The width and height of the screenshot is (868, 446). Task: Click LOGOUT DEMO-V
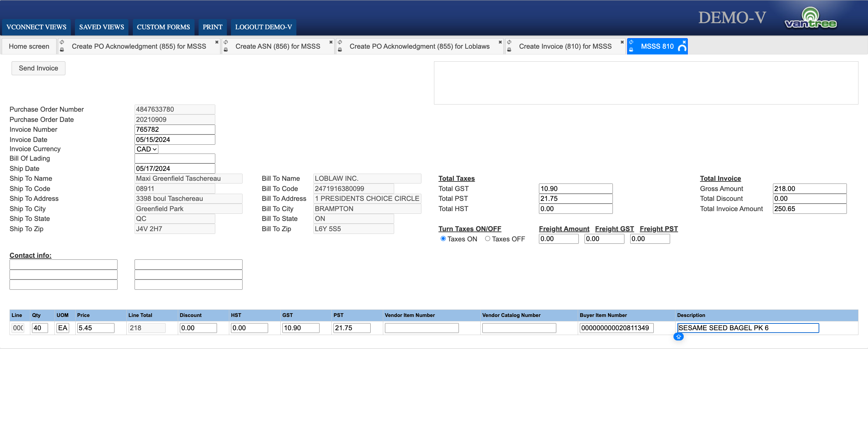pyautogui.click(x=263, y=27)
